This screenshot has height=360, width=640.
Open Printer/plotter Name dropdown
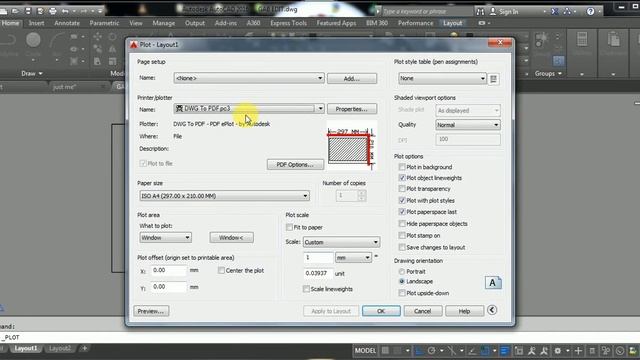(249, 109)
